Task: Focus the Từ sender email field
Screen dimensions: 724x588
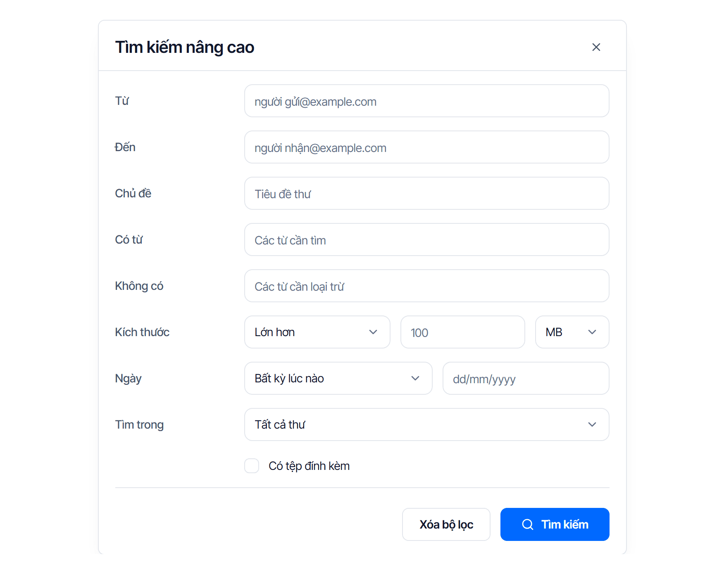Action: (427, 101)
